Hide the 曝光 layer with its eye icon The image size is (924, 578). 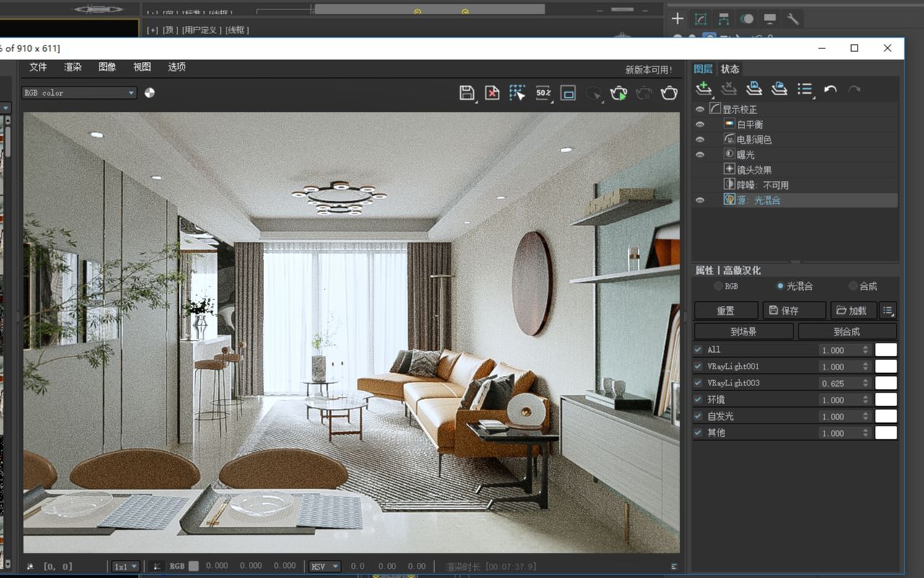[699, 154]
